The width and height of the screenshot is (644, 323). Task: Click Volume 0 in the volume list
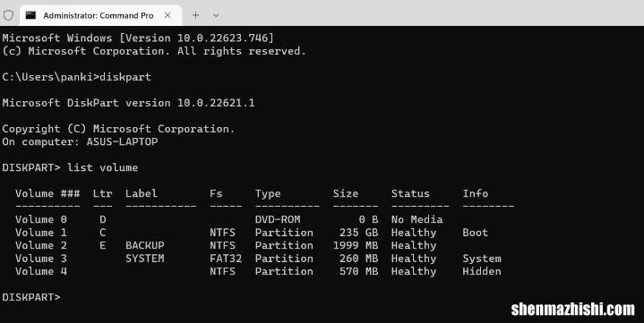(41, 219)
